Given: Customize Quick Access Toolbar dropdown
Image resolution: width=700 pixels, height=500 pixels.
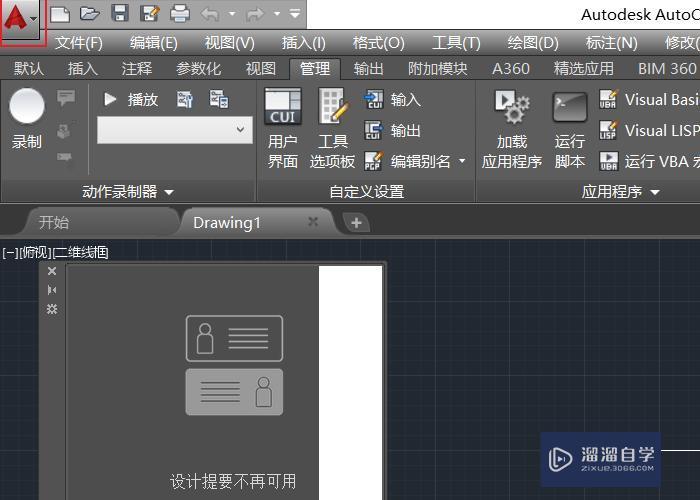Looking at the screenshot, I should [295, 14].
